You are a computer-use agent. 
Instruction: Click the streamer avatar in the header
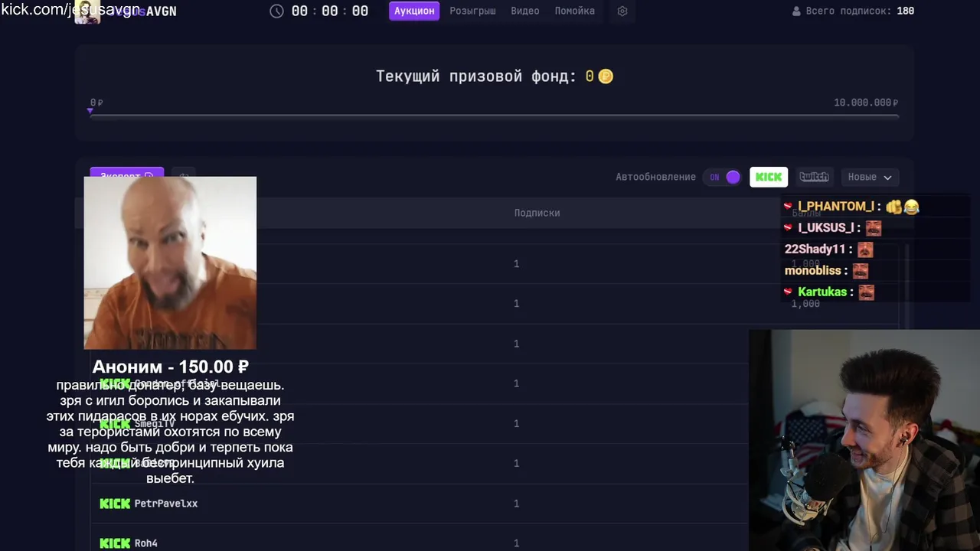point(87,11)
